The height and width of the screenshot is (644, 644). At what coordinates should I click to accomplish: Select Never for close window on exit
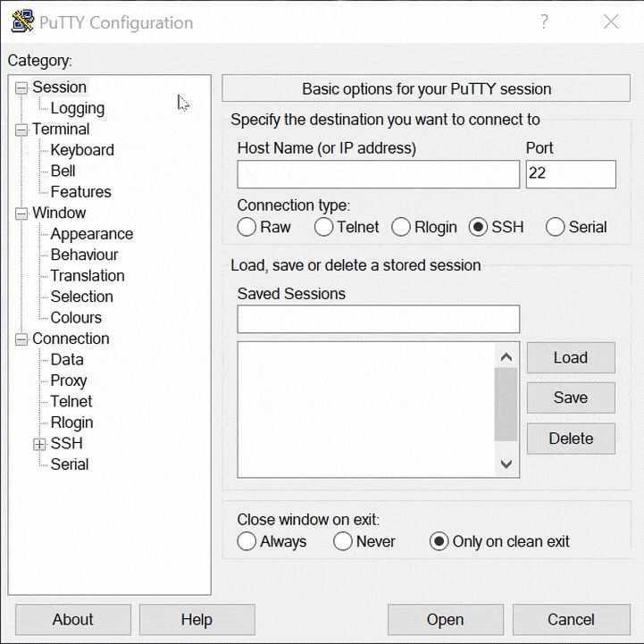point(343,542)
